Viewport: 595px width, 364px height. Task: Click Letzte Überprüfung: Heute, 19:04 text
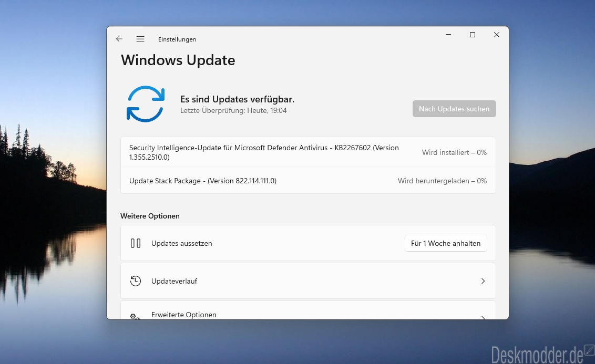[x=233, y=110]
